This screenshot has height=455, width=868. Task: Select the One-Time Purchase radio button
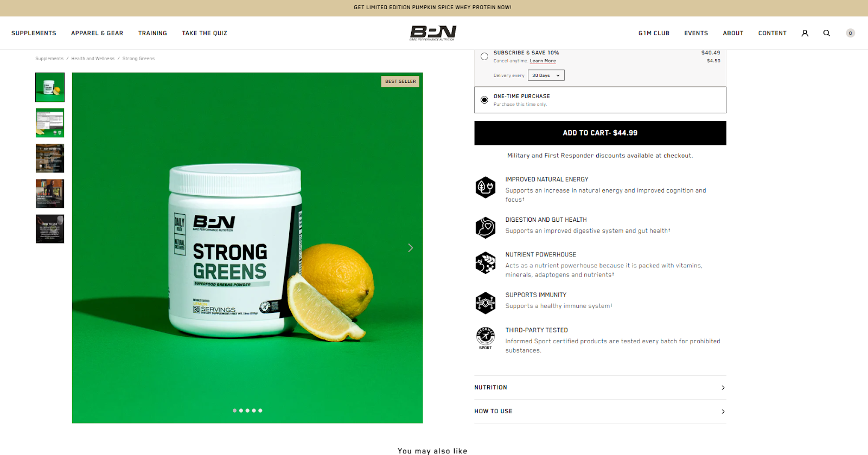tap(484, 100)
